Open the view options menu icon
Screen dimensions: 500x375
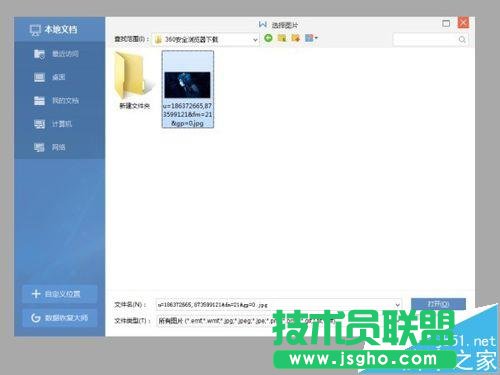point(311,38)
